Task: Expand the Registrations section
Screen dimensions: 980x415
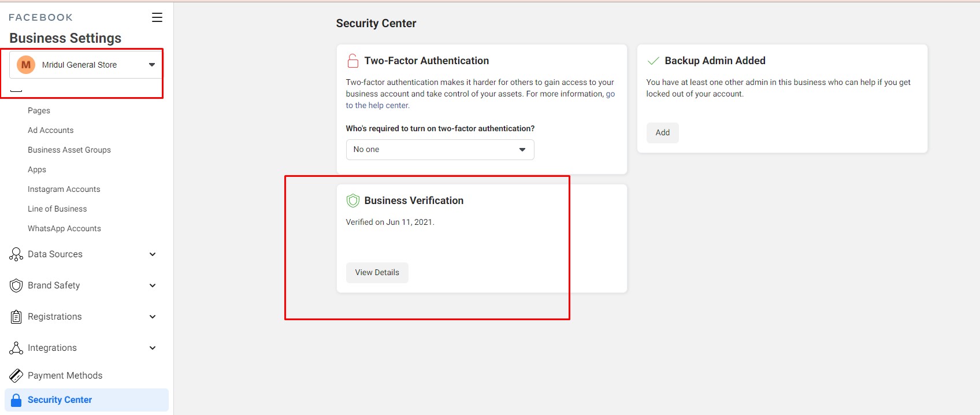Action: click(x=153, y=317)
